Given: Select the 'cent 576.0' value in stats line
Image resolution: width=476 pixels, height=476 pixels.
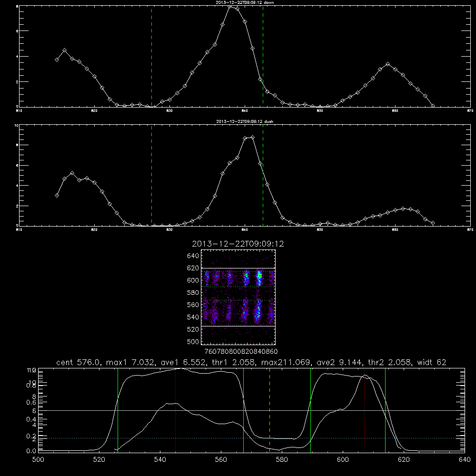Looking at the screenshot, I should pos(79,362).
